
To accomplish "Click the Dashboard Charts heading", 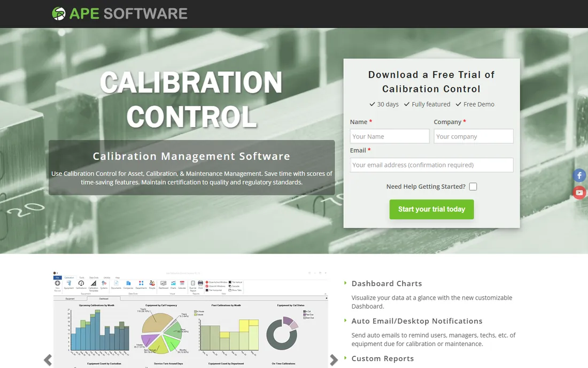I will (386, 283).
